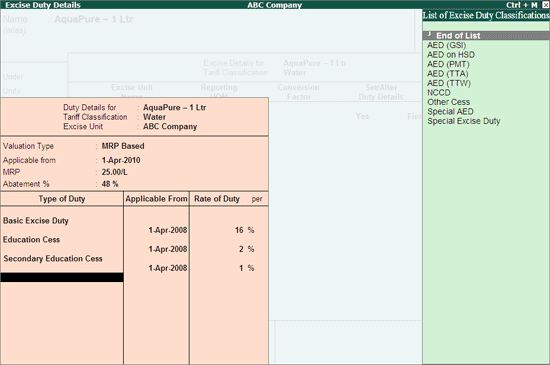Select NCCD duty classification

tap(438, 93)
